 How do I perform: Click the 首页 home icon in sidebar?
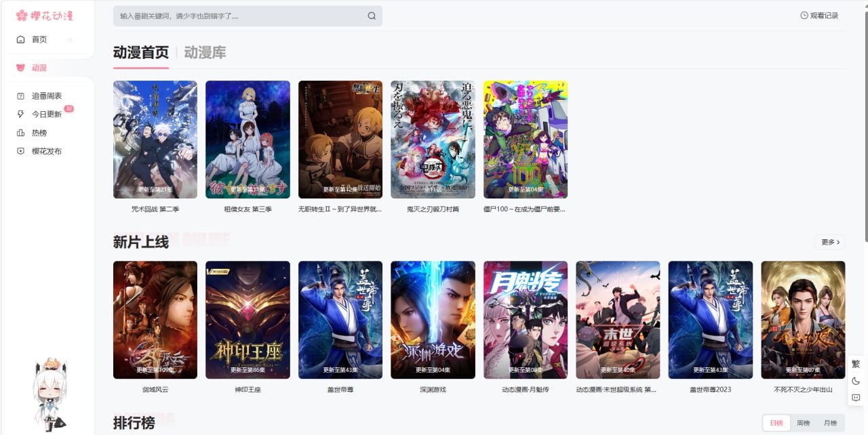tap(20, 39)
